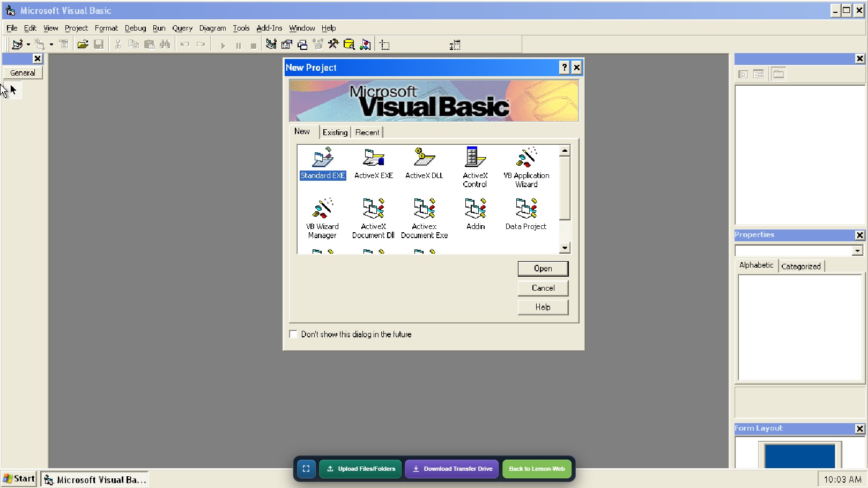Select the Data Project project type
This screenshot has height=488, width=868.
tap(526, 215)
